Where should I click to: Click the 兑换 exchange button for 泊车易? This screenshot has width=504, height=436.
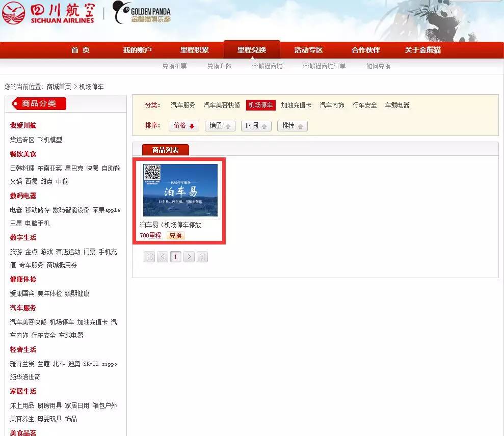[x=175, y=235]
